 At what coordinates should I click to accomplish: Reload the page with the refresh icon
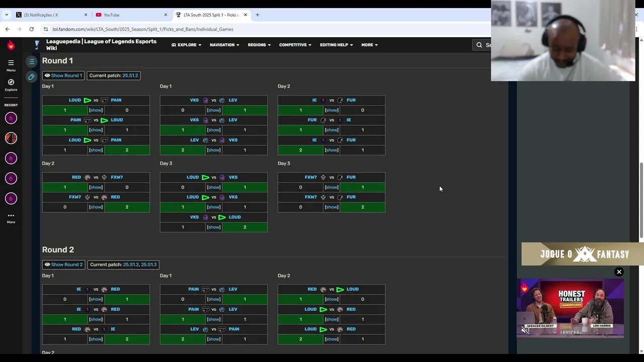(31, 29)
